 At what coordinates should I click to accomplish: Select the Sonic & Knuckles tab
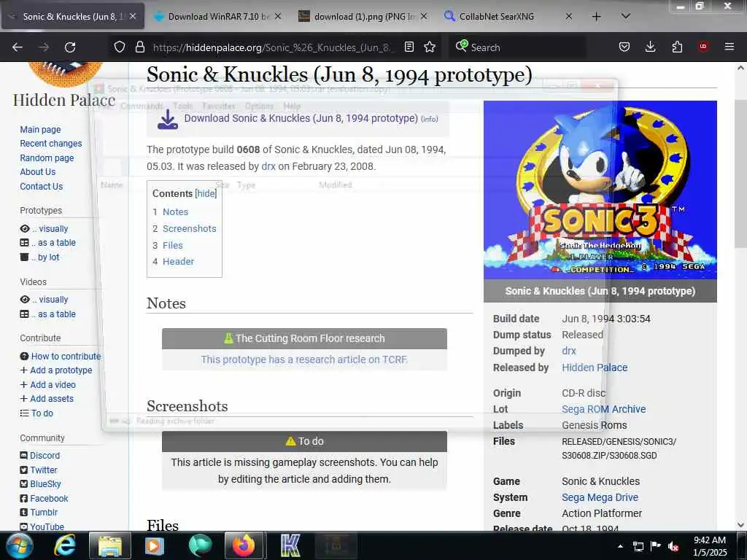pyautogui.click(x=74, y=17)
